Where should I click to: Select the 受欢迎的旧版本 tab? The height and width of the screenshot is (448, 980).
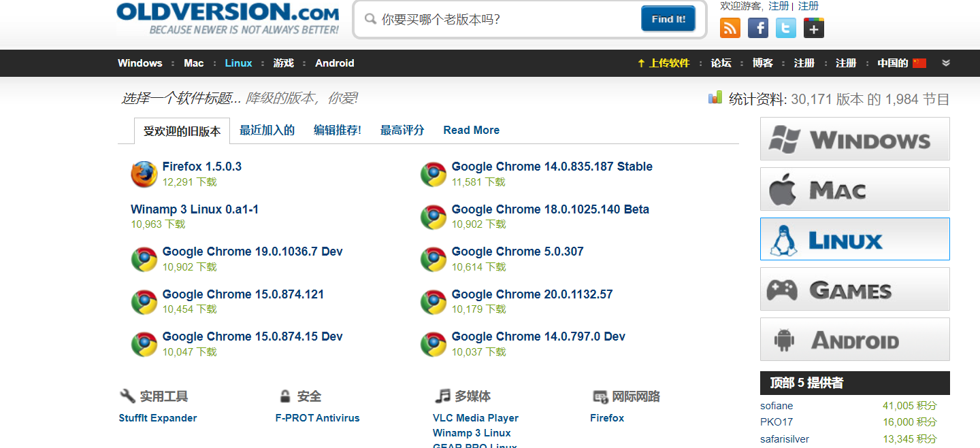182,131
